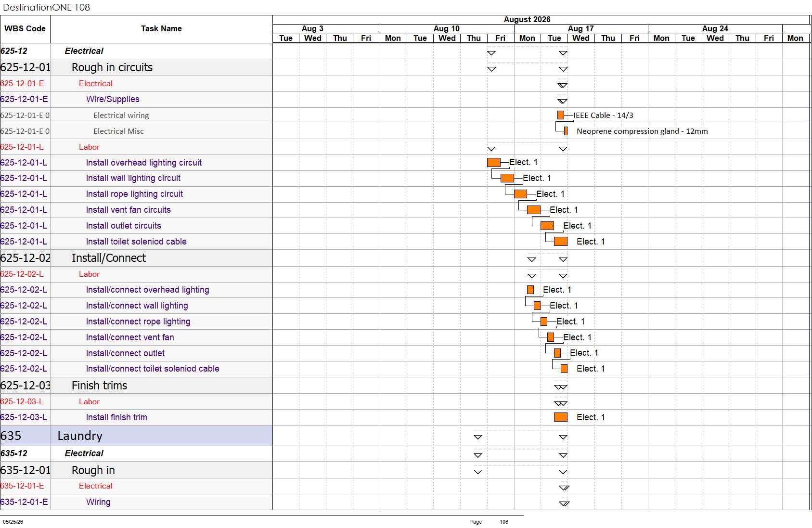Click WBS code "635"
812x528 pixels.
11,436
